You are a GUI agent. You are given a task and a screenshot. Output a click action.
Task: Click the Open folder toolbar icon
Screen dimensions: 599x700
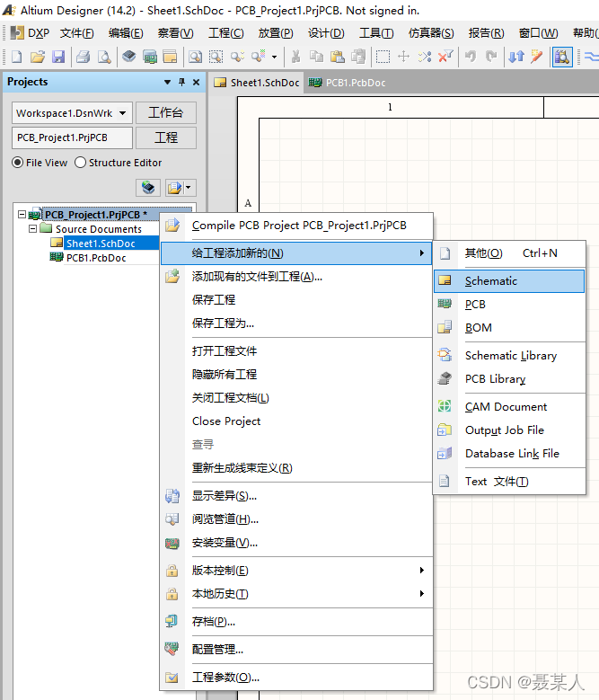click(x=38, y=57)
